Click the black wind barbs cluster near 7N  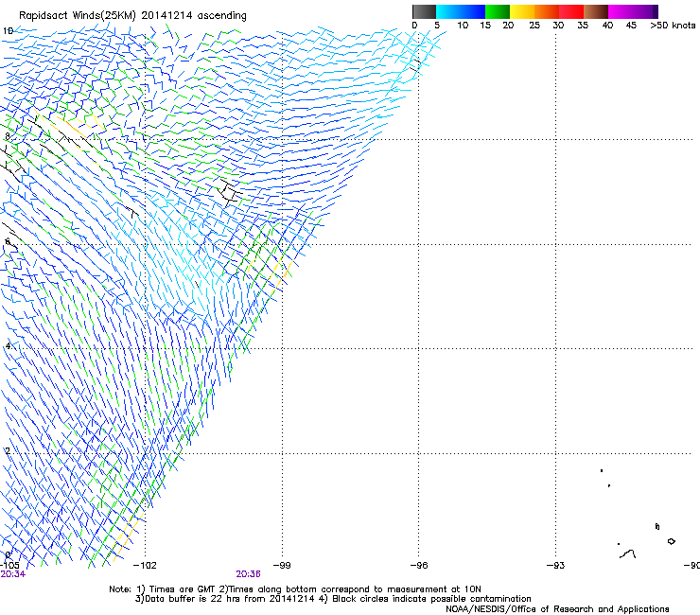229,193
